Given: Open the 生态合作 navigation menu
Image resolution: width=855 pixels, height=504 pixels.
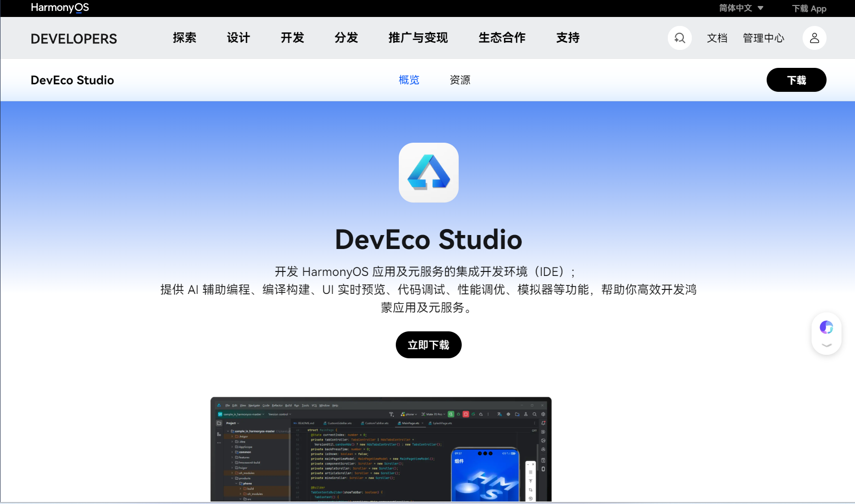Looking at the screenshot, I should pos(502,38).
